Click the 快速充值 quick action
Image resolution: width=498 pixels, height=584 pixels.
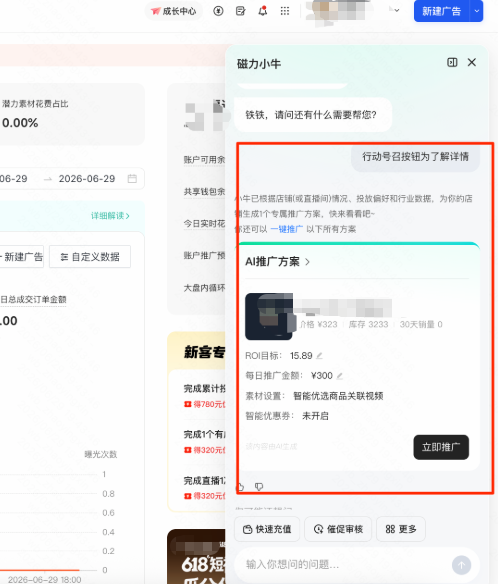(x=267, y=529)
